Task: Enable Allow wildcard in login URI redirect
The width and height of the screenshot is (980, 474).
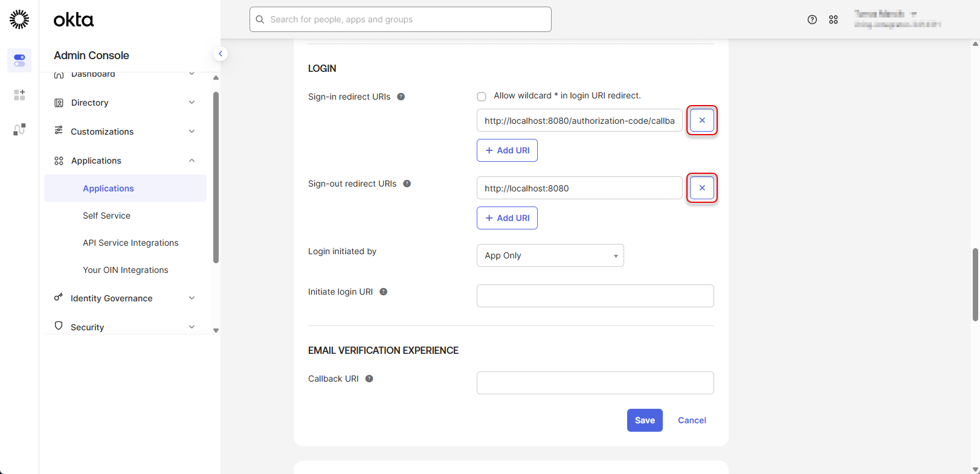Action: tap(482, 97)
